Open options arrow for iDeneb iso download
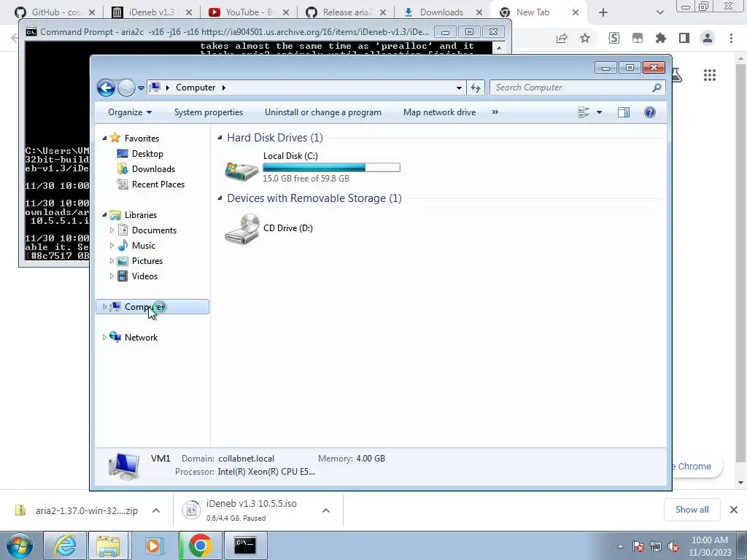This screenshot has height=560, width=747. (x=326, y=510)
